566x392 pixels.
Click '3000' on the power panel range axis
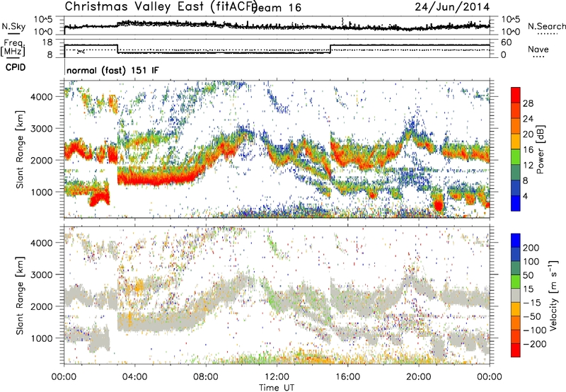(x=41, y=129)
